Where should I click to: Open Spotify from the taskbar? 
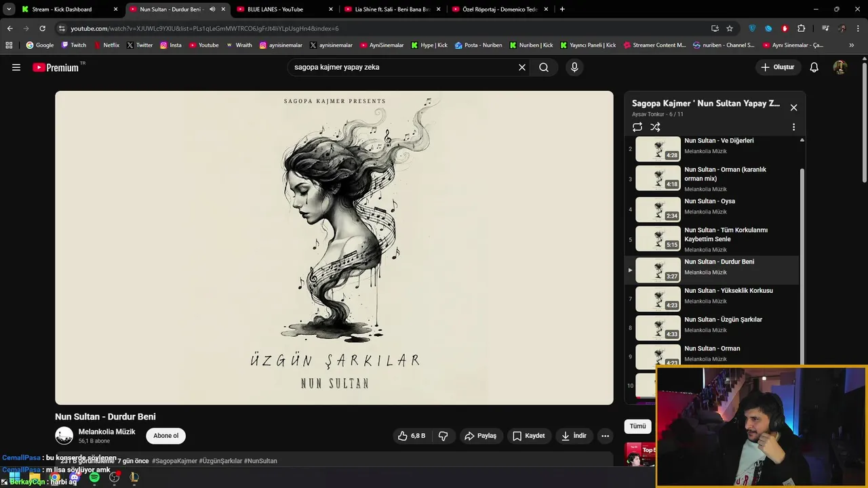pos(94,477)
